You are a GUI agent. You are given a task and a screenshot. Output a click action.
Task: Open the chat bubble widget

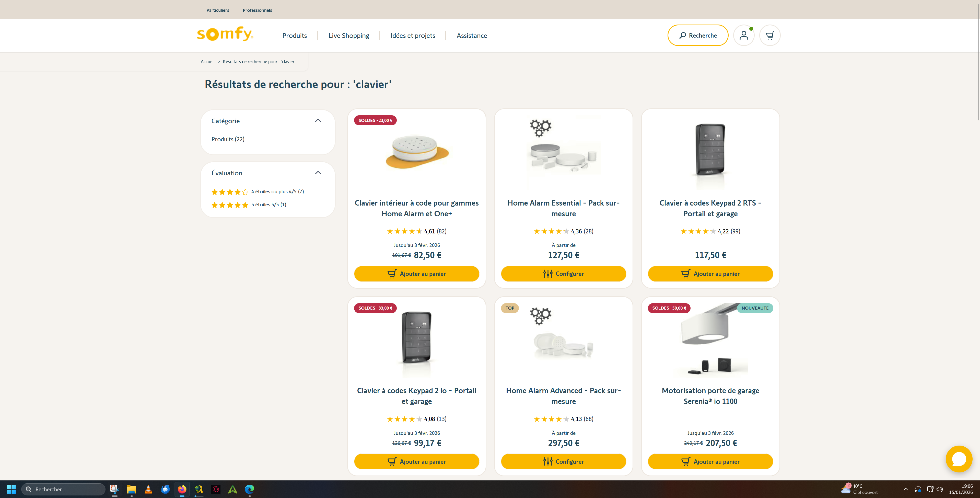coord(958,459)
